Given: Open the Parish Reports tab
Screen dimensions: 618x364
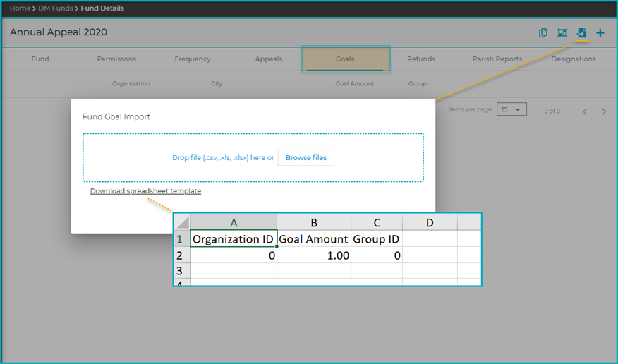Looking at the screenshot, I should 497,59.
